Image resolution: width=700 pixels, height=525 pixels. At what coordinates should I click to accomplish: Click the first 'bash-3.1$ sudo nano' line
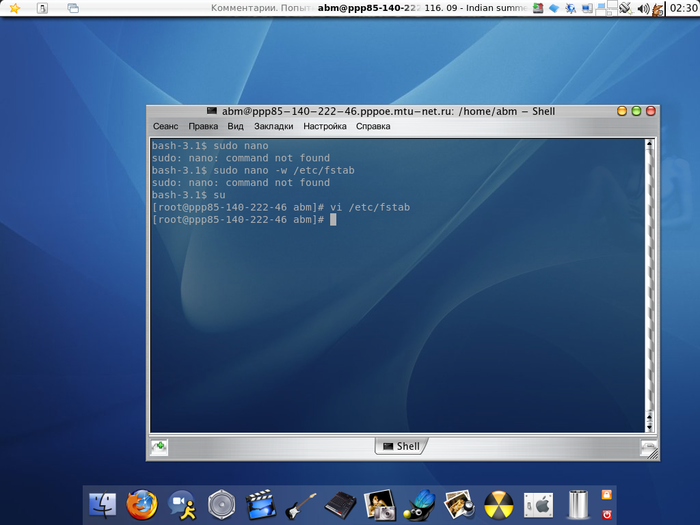[210, 146]
